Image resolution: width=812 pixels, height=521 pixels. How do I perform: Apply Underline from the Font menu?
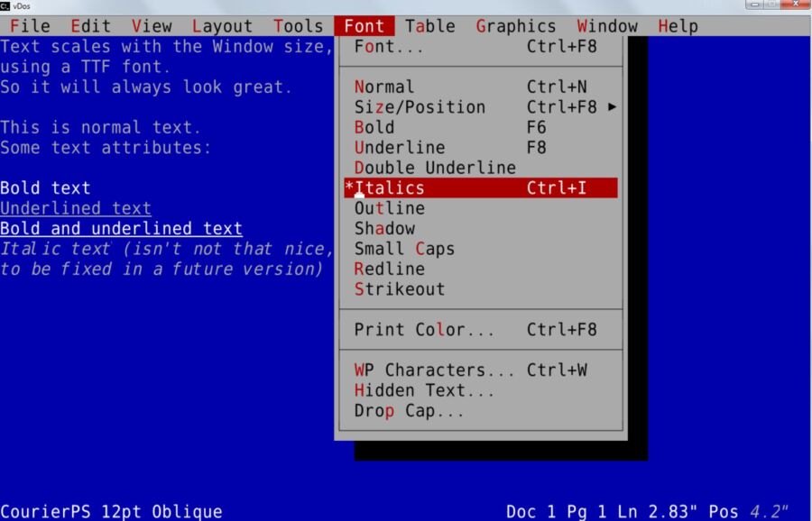pos(481,148)
